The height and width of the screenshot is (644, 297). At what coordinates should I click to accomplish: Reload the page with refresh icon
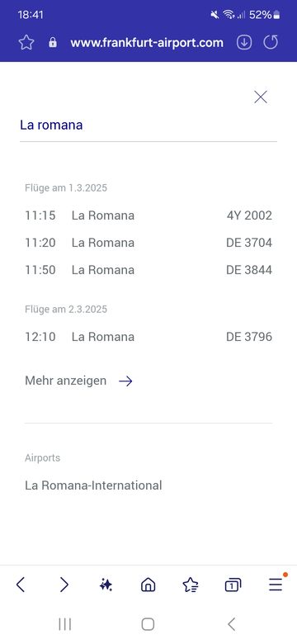271,42
